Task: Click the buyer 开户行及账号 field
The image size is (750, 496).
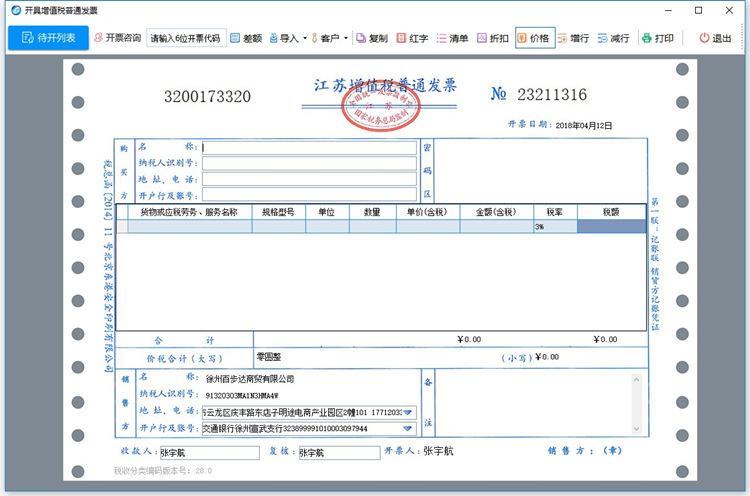Action: (309, 194)
